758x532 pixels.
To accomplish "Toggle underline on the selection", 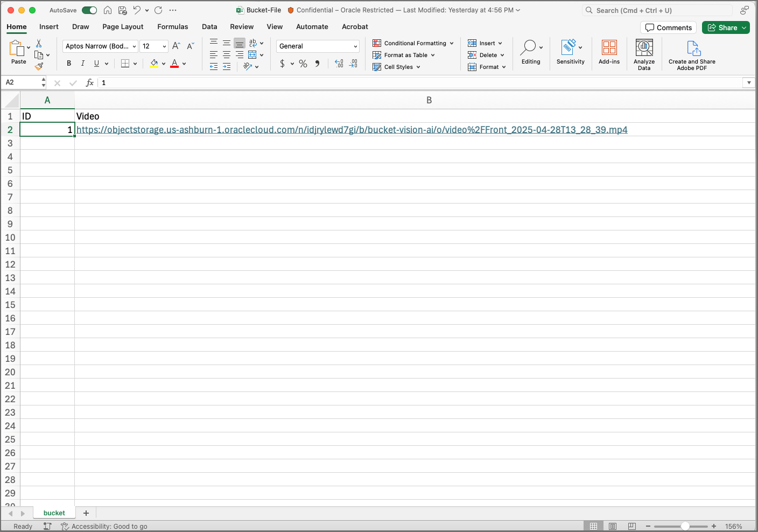I will 97,63.
